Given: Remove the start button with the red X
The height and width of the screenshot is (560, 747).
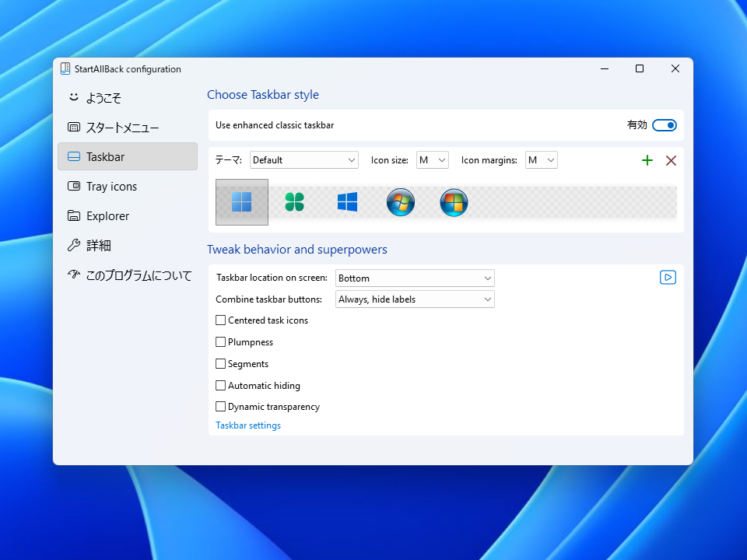Looking at the screenshot, I should coord(671,160).
